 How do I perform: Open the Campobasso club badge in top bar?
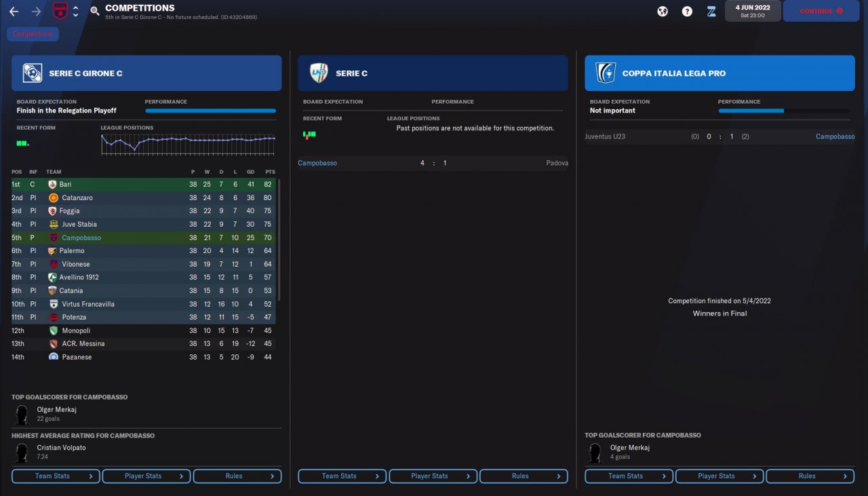[60, 11]
